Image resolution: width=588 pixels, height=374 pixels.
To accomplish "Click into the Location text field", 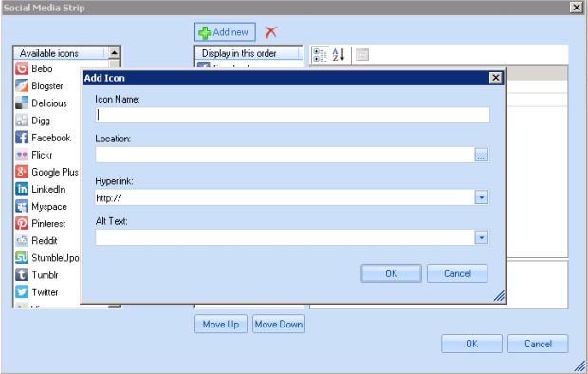I will [285, 155].
